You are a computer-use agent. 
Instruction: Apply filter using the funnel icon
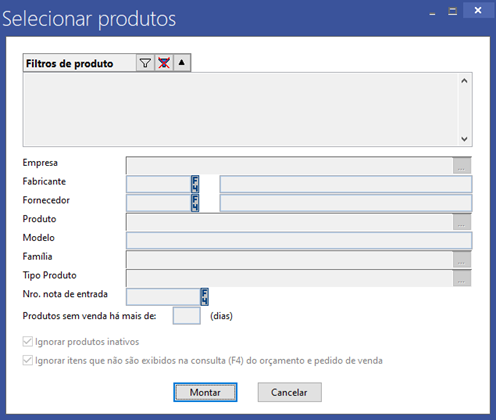(x=145, y=63)
